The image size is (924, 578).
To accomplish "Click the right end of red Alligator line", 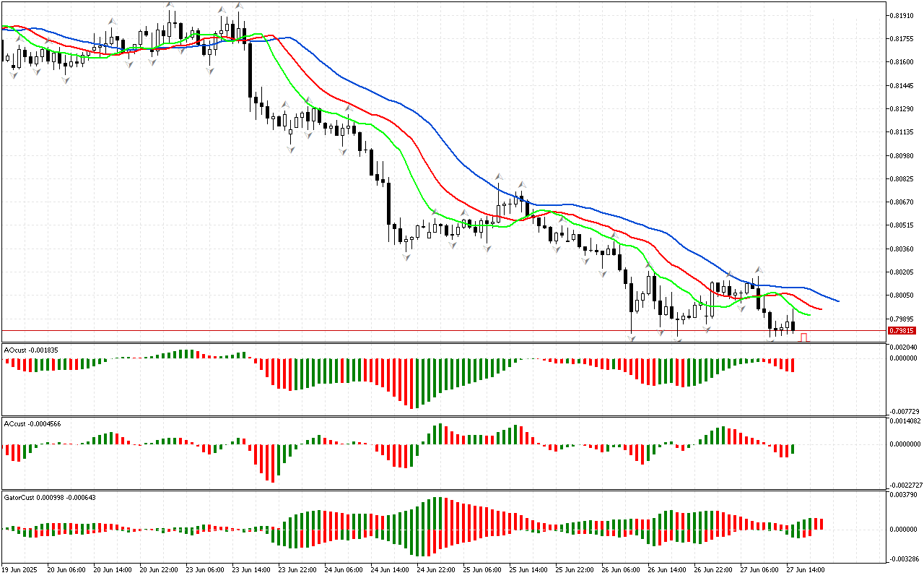I will pos(820,309).
